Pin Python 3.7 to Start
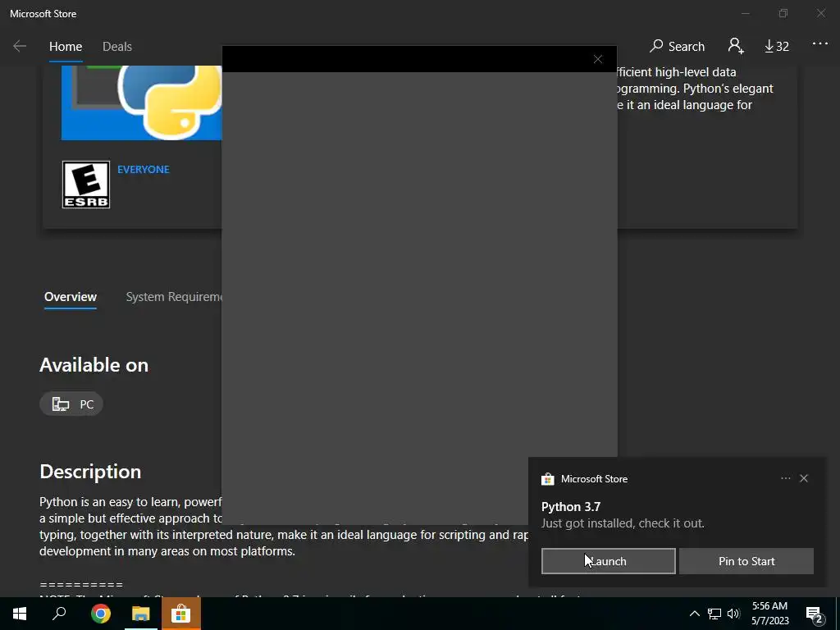Screen dimensions: 840x630 [x=746, y=561]
